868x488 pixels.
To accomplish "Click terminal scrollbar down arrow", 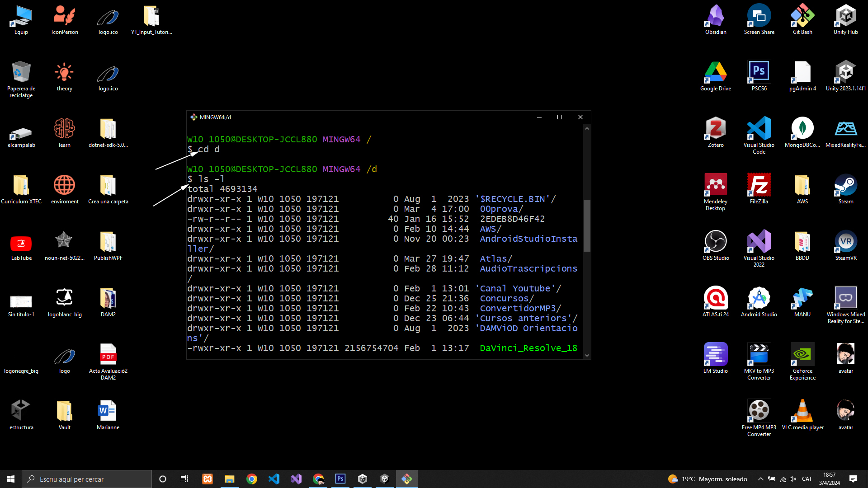I will 587,355.
